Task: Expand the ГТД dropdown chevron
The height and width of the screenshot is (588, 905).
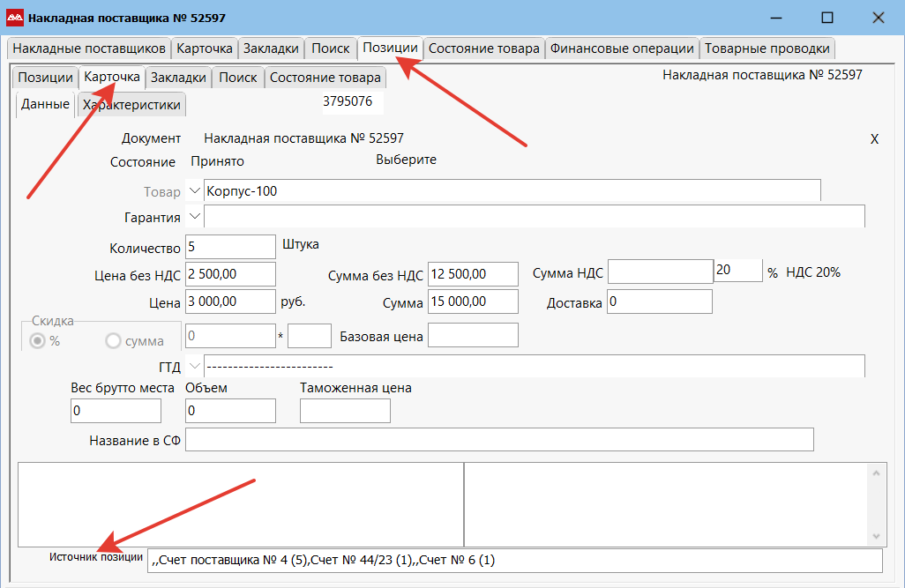Action: tap(194, 367)
